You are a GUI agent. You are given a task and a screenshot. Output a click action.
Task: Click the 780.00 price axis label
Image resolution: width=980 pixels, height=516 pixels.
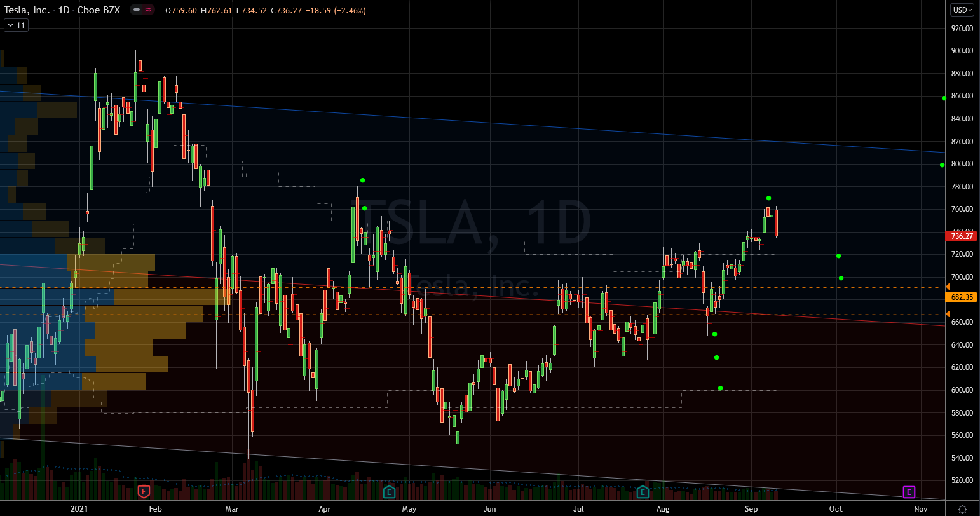(962, 187)
